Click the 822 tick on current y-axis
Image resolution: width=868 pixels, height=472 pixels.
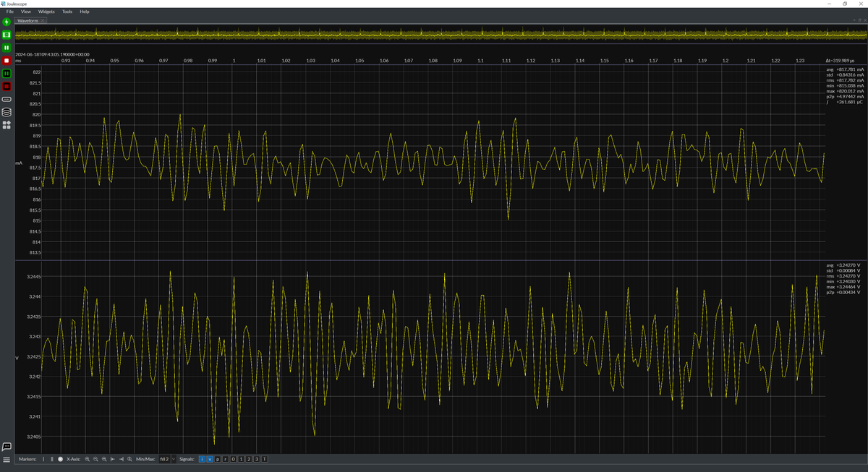tap(36, 72)
